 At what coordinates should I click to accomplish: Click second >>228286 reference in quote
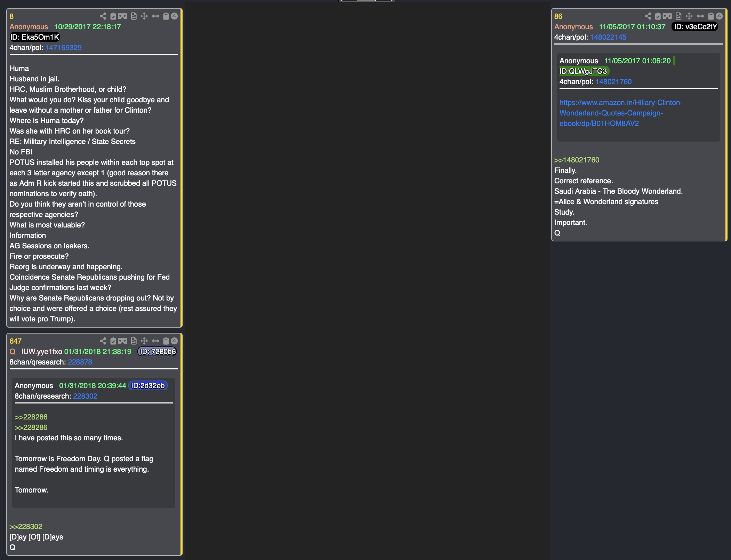pyautogui.click(x=31, y=427)
